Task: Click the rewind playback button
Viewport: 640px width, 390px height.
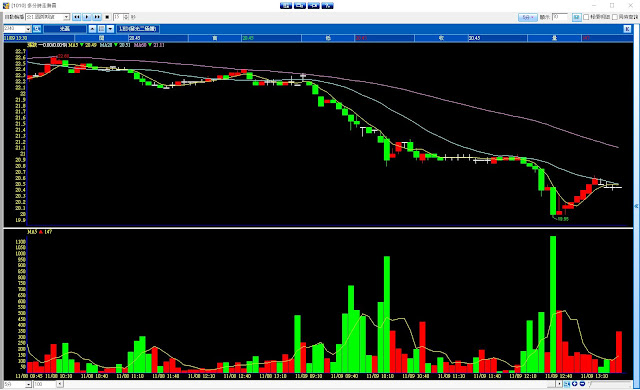Action: [76, 17]
